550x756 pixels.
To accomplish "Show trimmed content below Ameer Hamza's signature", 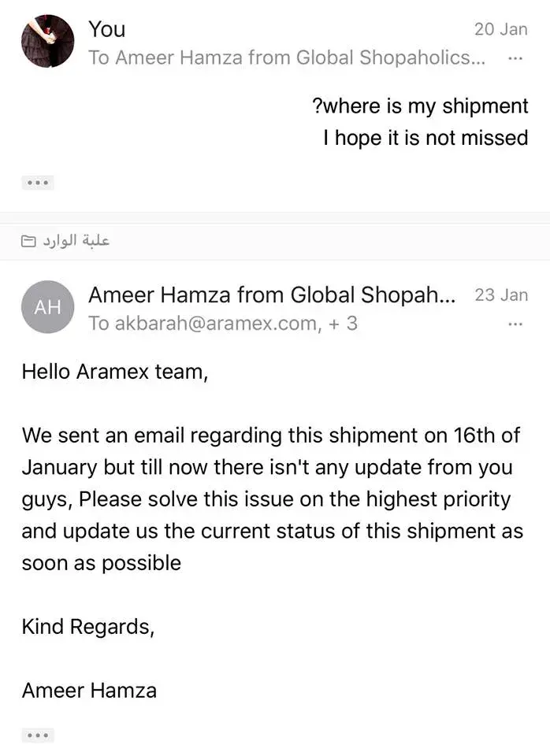I will [x=38, y=736].
